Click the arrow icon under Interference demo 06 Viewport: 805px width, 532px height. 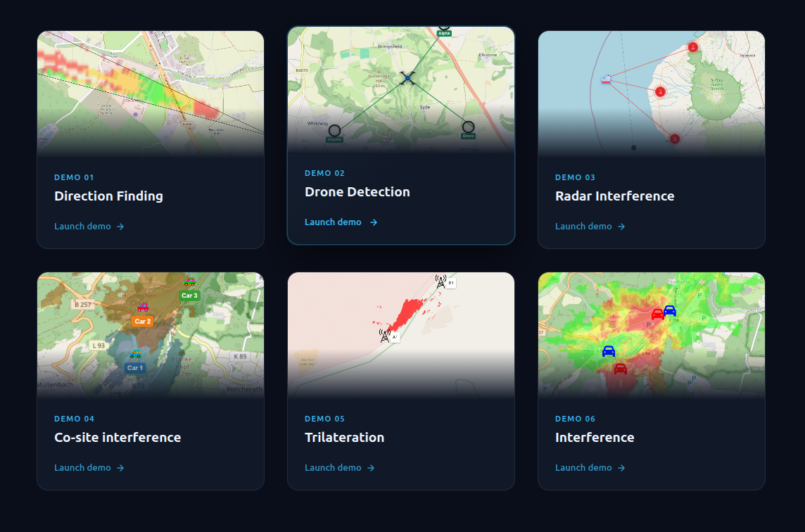click(x=621, y=468)
